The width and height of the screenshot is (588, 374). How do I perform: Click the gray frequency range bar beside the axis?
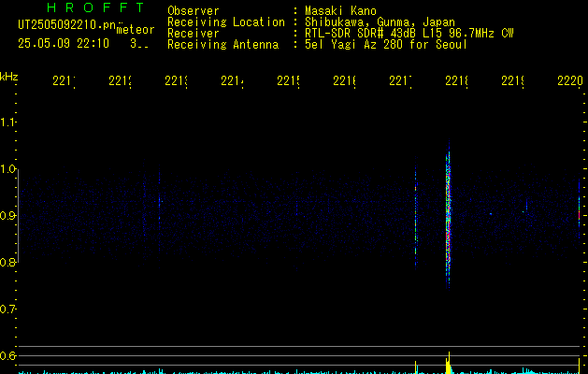[18, 216]
